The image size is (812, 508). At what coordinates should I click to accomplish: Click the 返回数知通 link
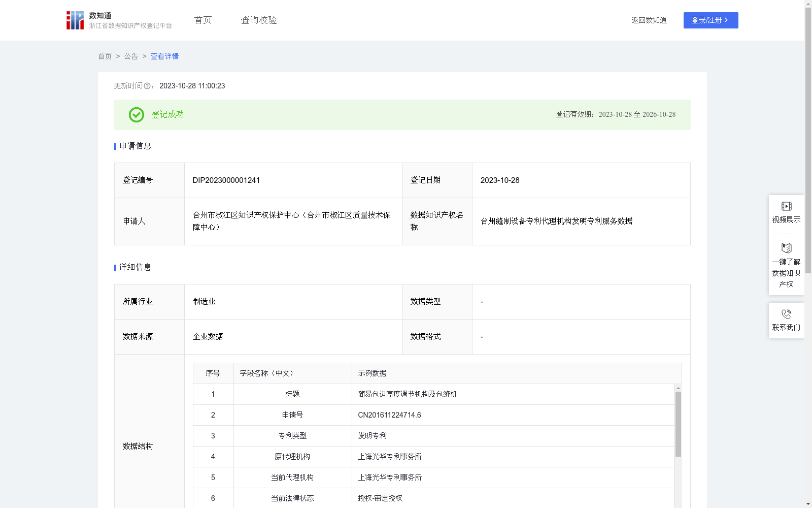649,20
